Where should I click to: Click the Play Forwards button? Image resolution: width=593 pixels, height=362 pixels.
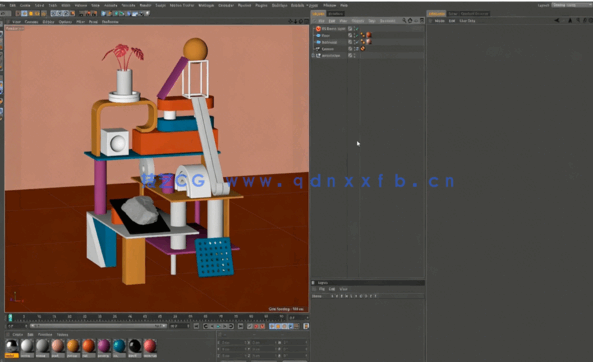tap(218, 326)
